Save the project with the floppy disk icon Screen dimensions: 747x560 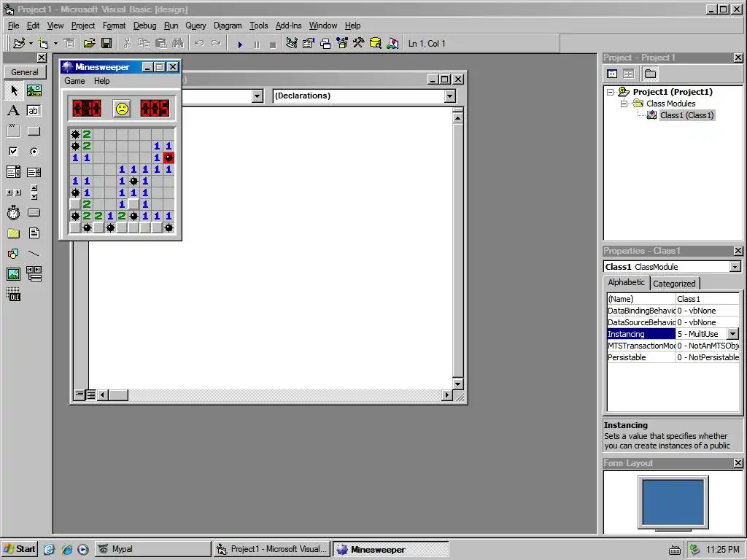[107, 43]
